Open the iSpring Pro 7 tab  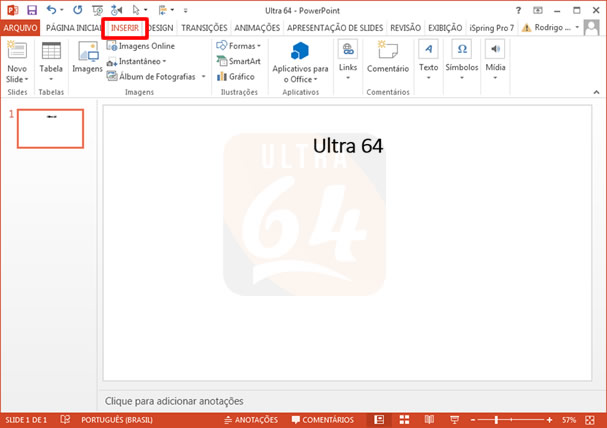[492, 28]
